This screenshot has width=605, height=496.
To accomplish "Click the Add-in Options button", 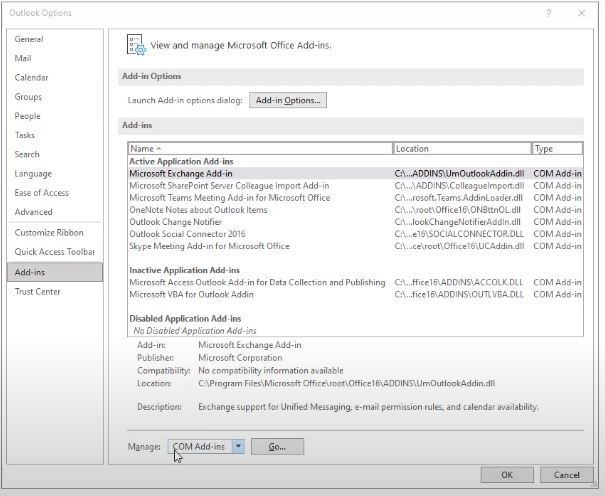I will [x=288, y=100].
